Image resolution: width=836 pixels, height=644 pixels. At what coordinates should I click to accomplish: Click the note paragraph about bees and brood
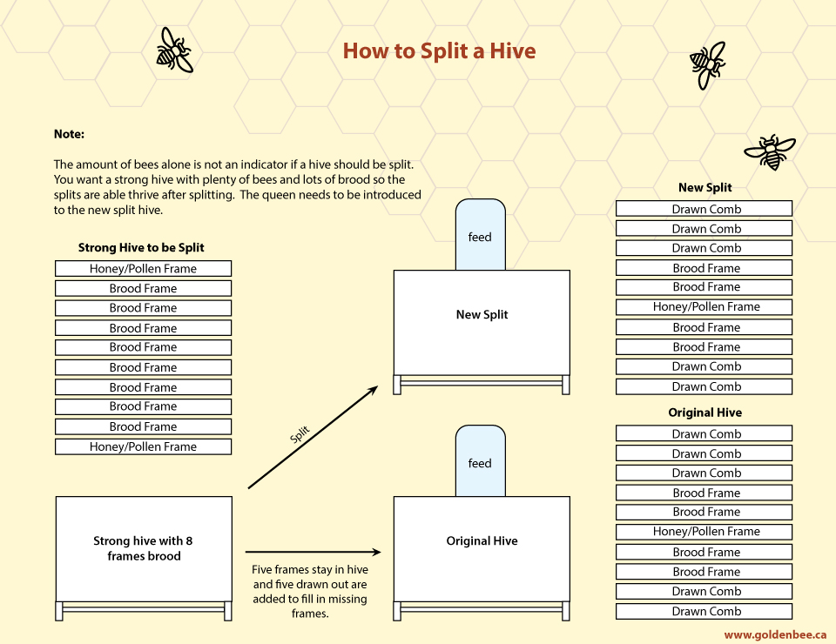click(x=237, y=187)
